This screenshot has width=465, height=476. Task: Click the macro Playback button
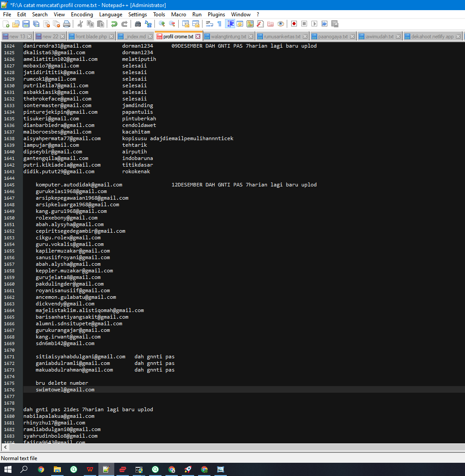coord(314,24)
